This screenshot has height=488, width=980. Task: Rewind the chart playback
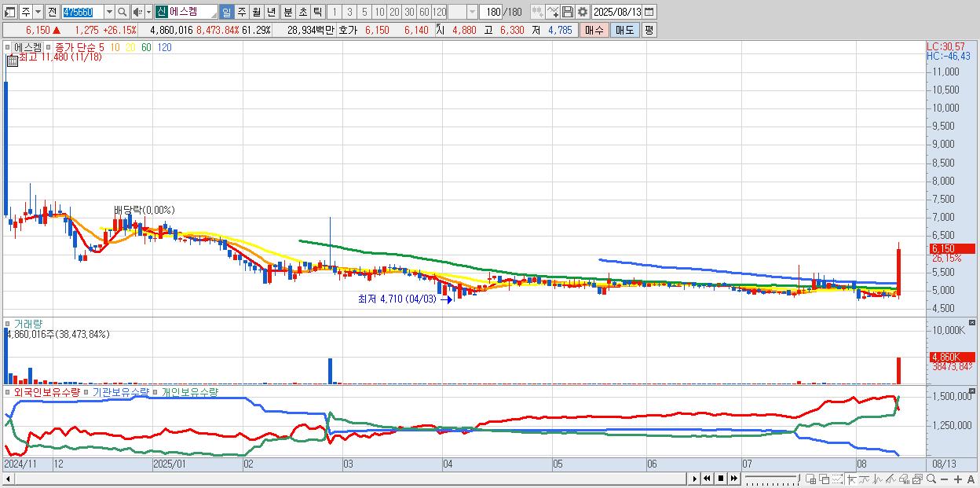click(707, 479)
